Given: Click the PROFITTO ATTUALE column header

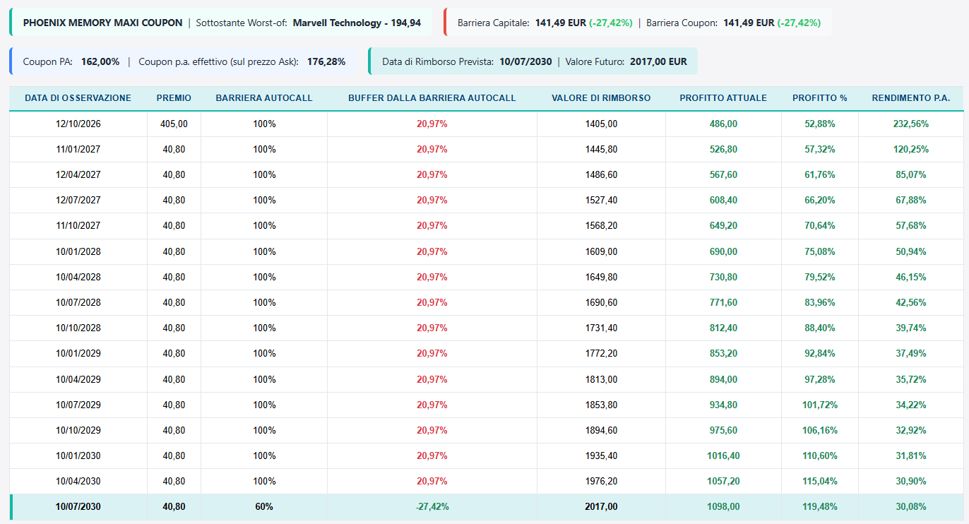Looking at the screenshot, I should coord(723,98).
